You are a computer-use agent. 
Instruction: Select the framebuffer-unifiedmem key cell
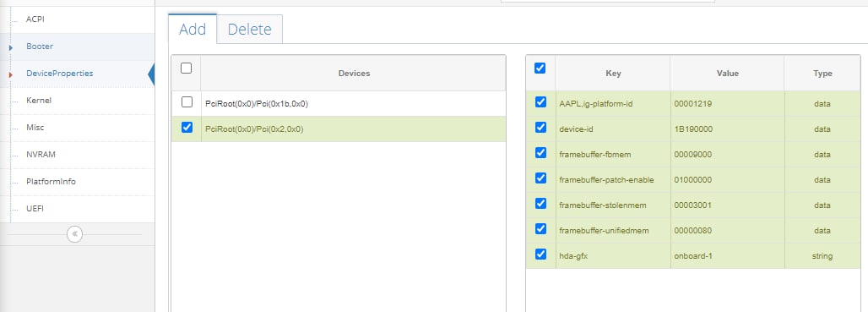click(613, 231)
